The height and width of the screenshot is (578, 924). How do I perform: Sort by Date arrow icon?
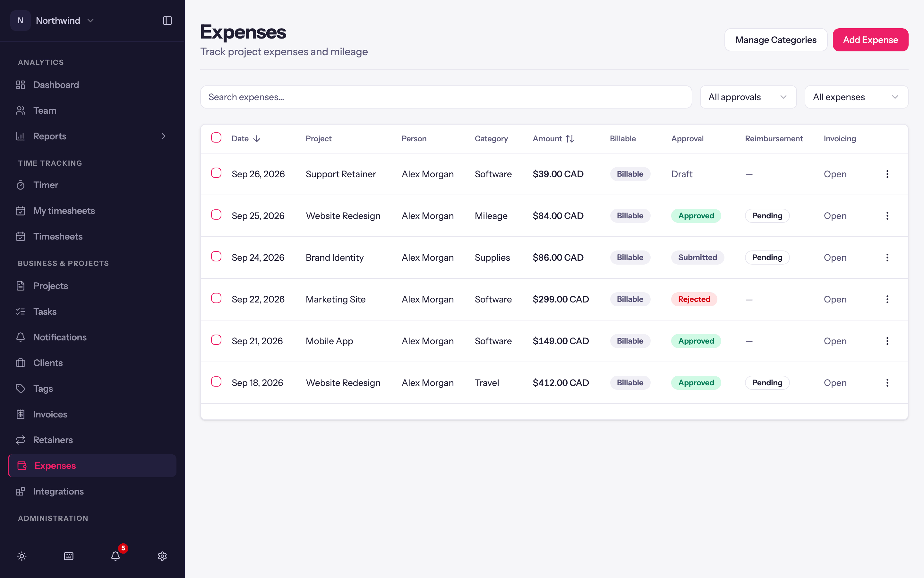(257, 139)
